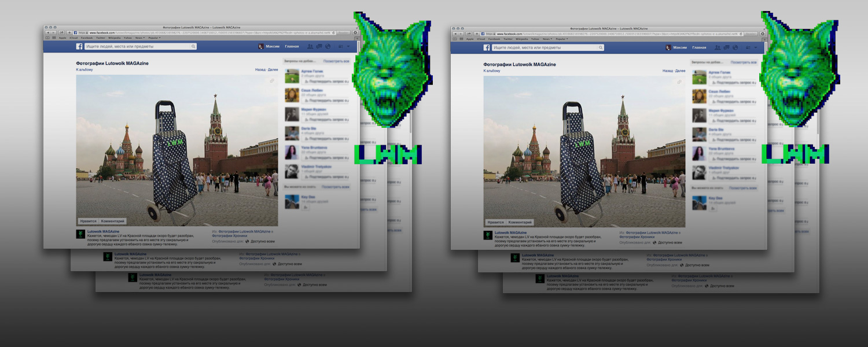Click Комментарий button under left photo
This screenshot has height=347, width=868.
(113, 221)
